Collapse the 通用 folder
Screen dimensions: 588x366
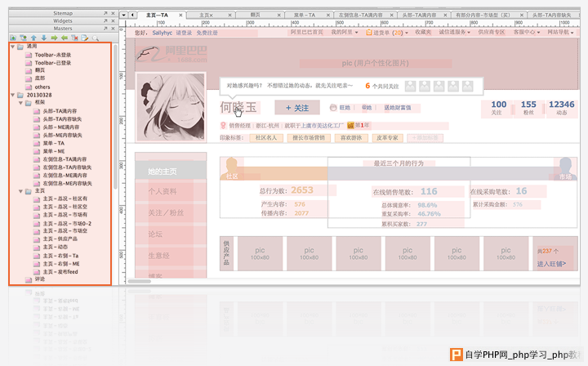[x=13, y=47]
